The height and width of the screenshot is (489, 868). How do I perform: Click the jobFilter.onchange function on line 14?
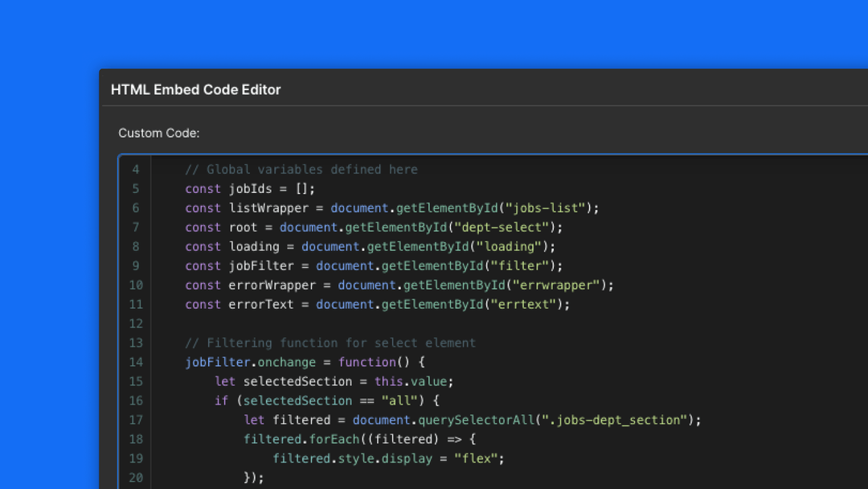coord(249,362)
